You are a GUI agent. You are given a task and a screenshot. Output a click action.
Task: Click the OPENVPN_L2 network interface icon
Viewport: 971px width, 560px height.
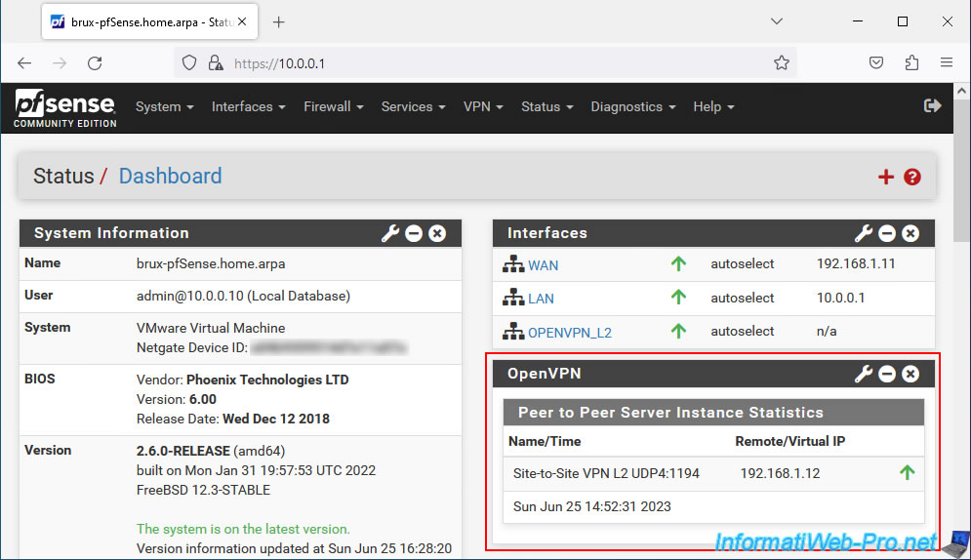point(512,331)
